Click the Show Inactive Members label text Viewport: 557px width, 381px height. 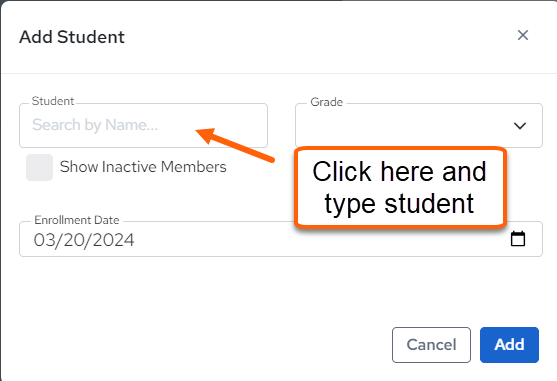(x=143, y=167)
